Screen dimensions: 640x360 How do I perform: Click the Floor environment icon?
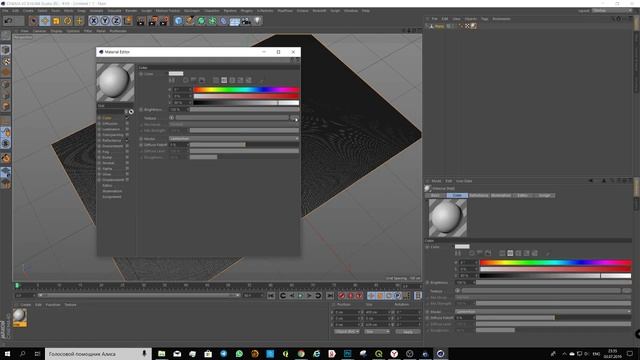click(x=235, y=21)
